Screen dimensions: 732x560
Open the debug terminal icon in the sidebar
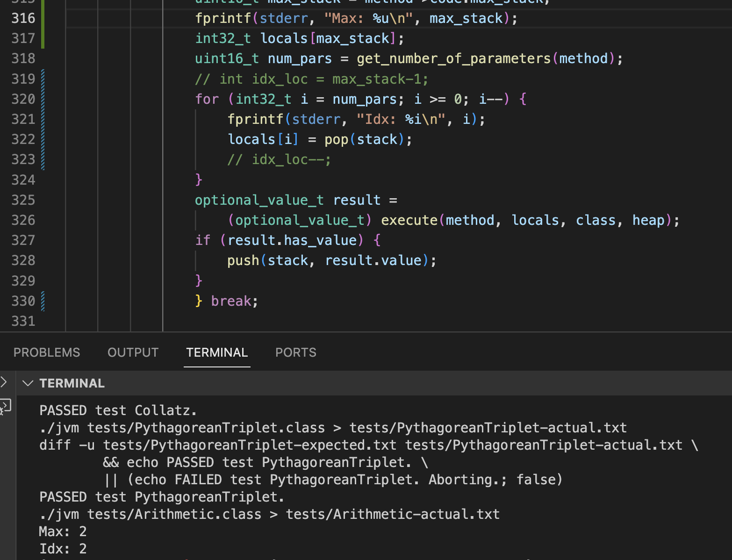(5, 406)
